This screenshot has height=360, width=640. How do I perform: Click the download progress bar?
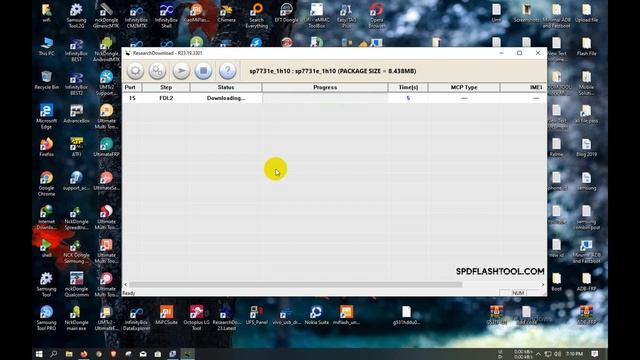[x=325, y=98]
